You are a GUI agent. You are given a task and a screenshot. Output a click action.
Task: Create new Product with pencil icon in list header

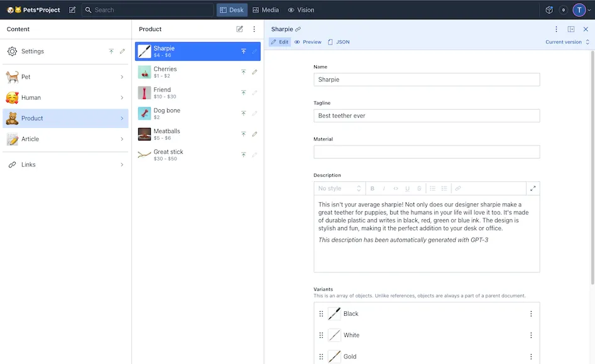[239, 29]
